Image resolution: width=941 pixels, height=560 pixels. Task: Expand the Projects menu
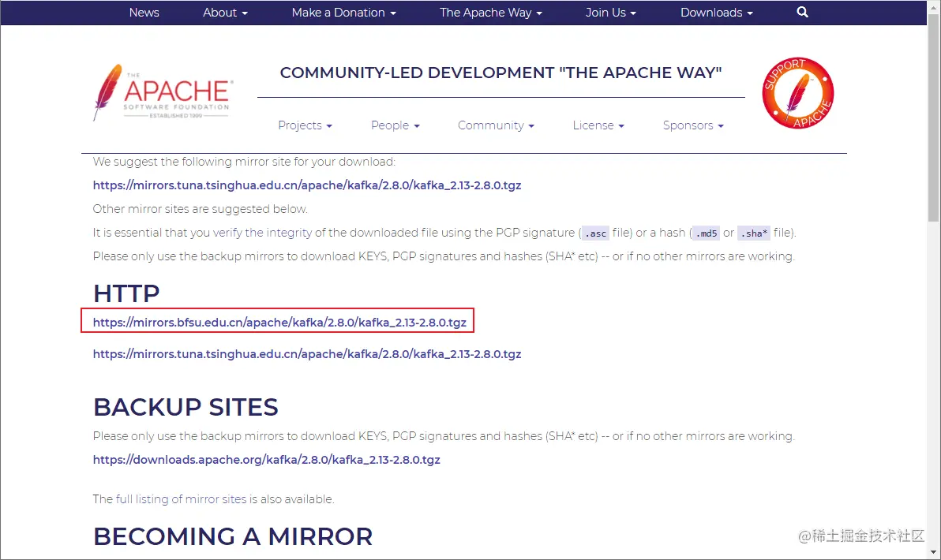coord(305,125)
